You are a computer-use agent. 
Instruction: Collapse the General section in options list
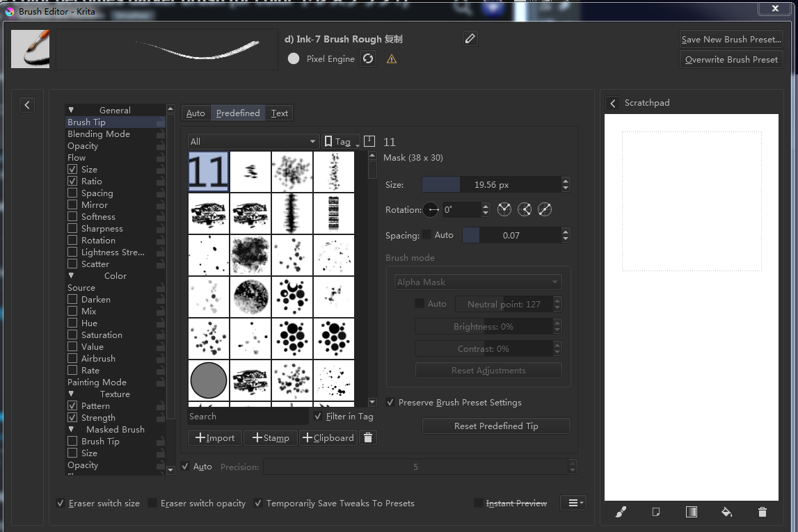(71, 110)
